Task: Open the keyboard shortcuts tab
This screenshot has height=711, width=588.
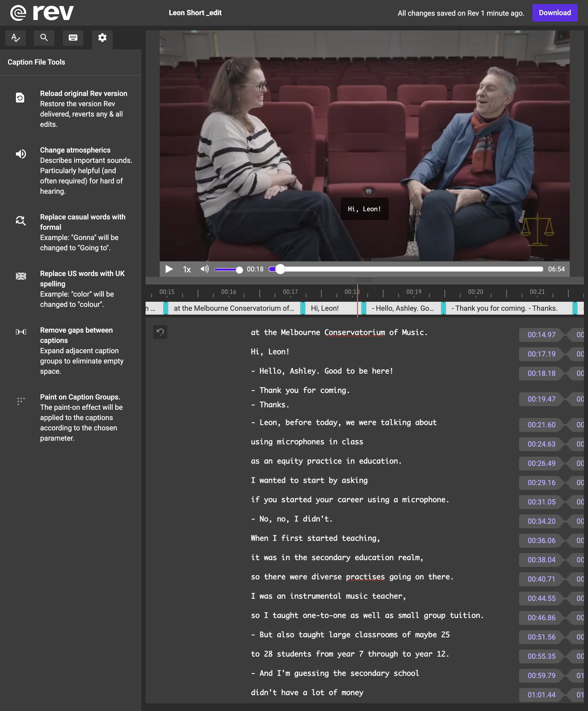Action: pyautogui.click(x=73, y=38)
